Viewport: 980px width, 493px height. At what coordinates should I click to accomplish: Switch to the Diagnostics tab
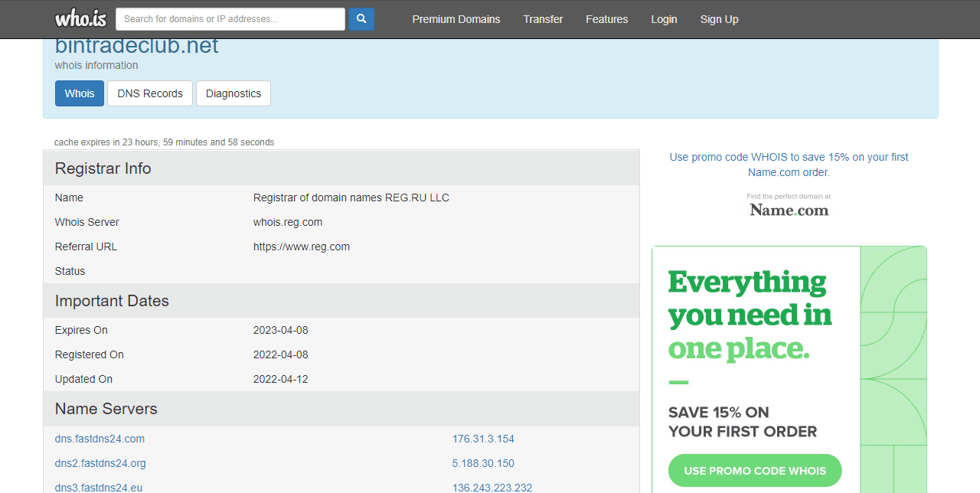pyautogui.click(x=234, y=93)
